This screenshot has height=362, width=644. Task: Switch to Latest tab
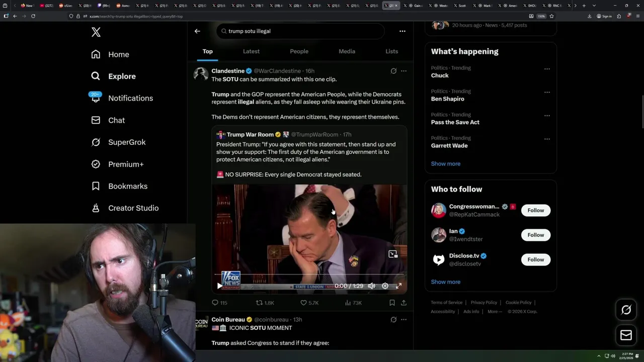click(251, 51)
